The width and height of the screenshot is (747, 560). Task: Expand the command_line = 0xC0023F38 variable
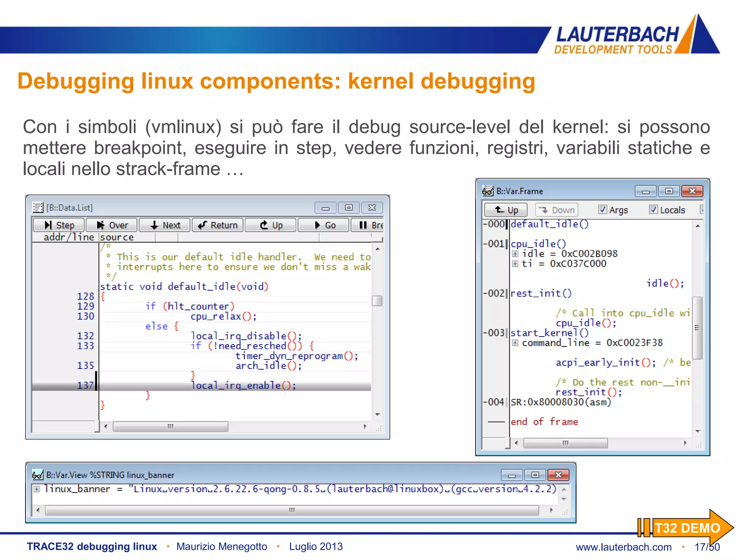tap(515, 343)
